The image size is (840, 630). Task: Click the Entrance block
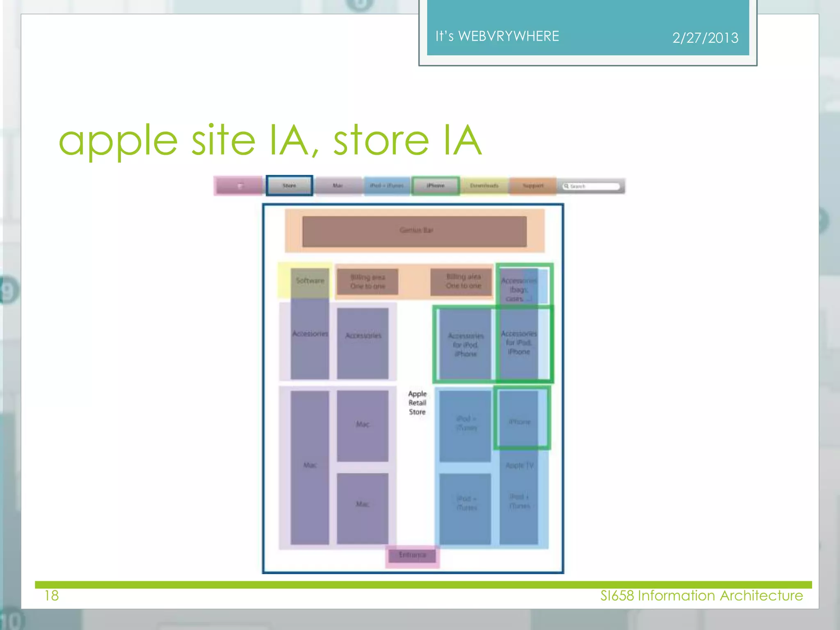[413, 555]
